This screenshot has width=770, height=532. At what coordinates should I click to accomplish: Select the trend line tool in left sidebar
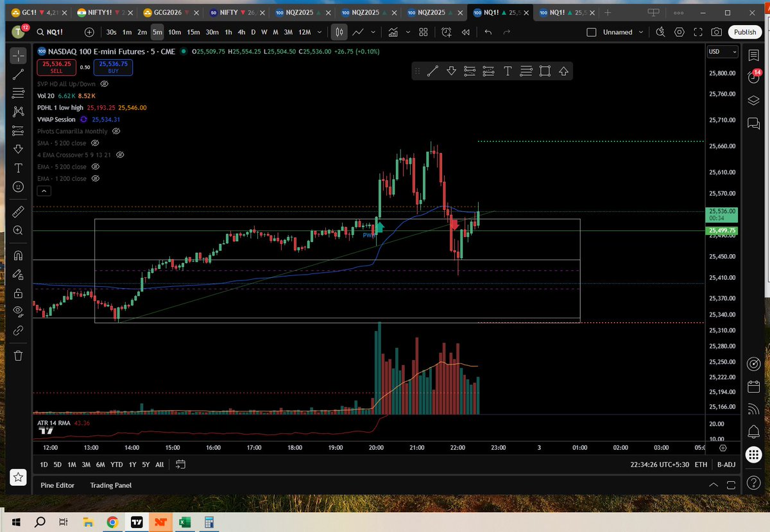19,74
